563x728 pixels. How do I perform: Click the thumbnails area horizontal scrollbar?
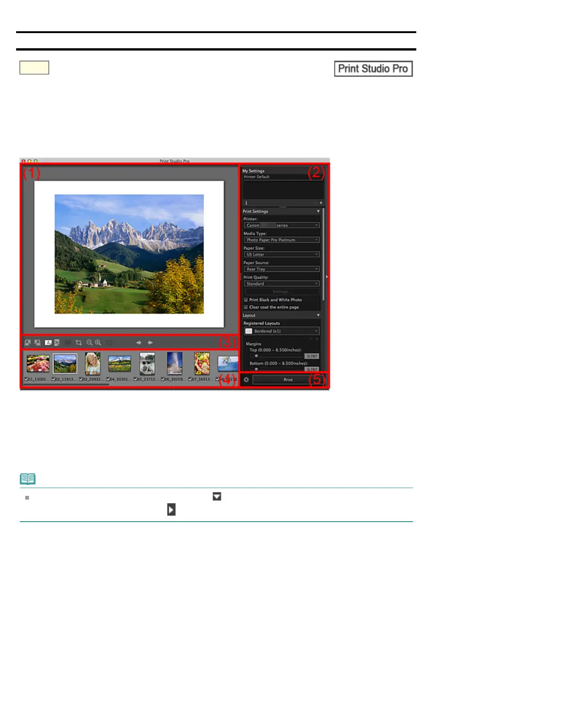coord(66,385)
